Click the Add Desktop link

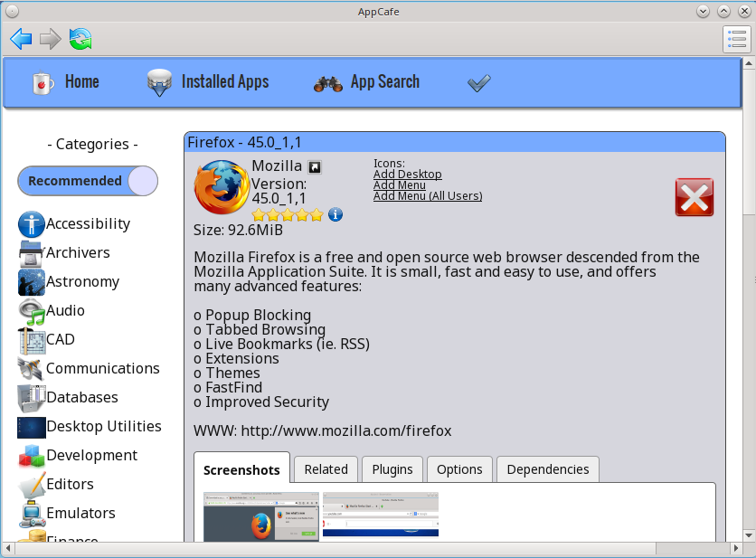408,175
